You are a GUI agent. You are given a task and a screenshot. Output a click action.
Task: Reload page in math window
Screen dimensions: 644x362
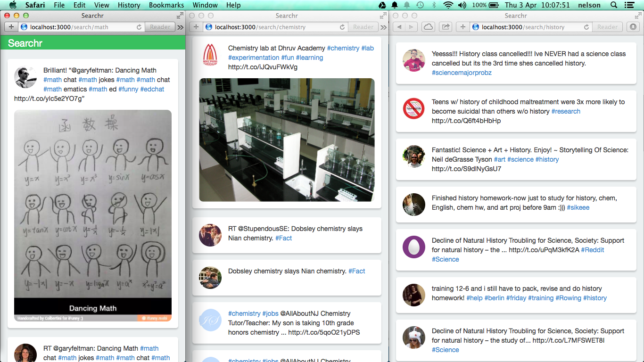tap(138, 27)
